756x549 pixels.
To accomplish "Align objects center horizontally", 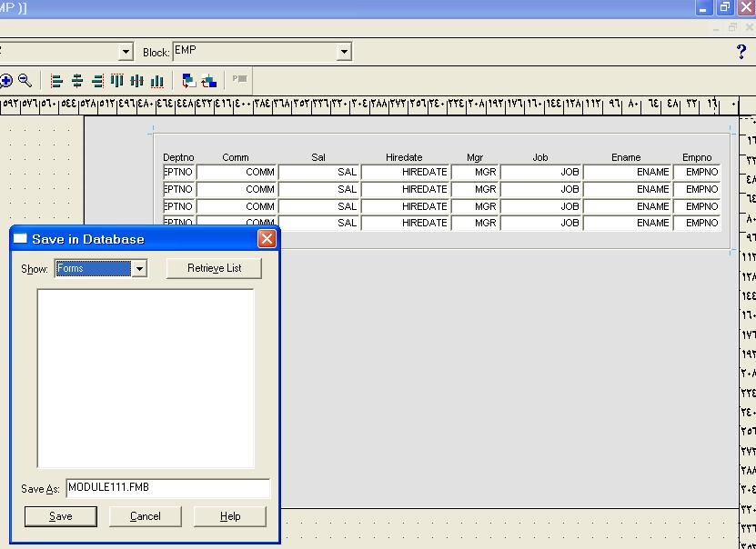I will tap(77, 80).
